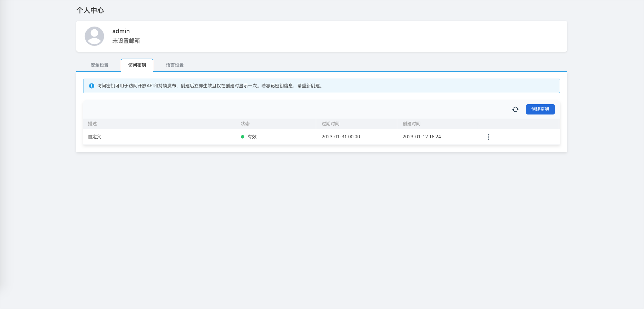The width and height of the screenshot is (644, 309).
Task: Refresh the access key list
Action: [x=515, y=109]
